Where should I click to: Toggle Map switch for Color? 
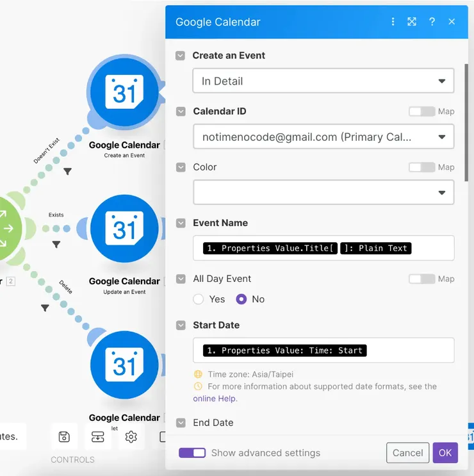coord(422,167)
